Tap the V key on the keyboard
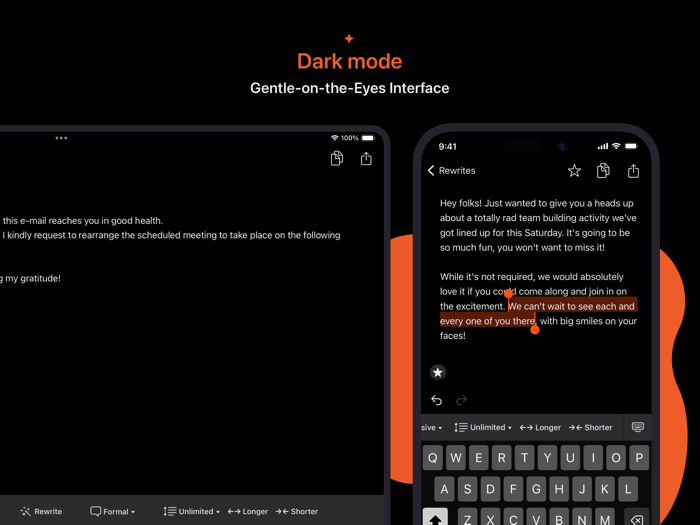The image size is (700, 525). click(536, 517)
